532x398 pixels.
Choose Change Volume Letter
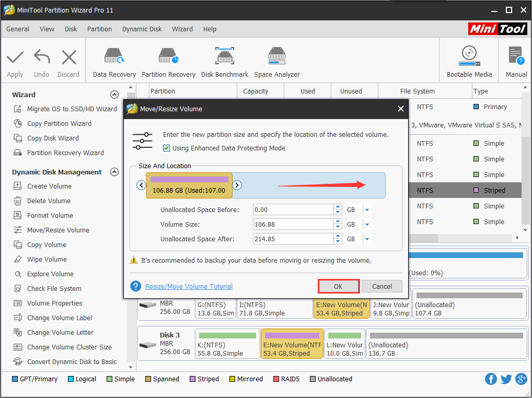tap(53, 332)
